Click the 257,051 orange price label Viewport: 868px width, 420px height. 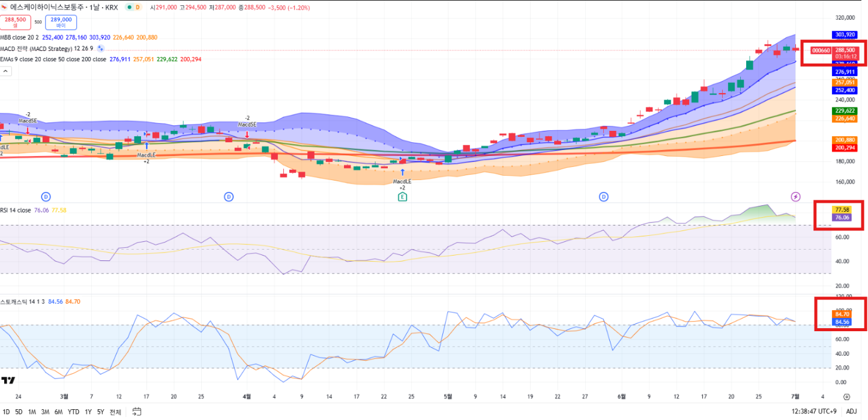click(845, 82)
